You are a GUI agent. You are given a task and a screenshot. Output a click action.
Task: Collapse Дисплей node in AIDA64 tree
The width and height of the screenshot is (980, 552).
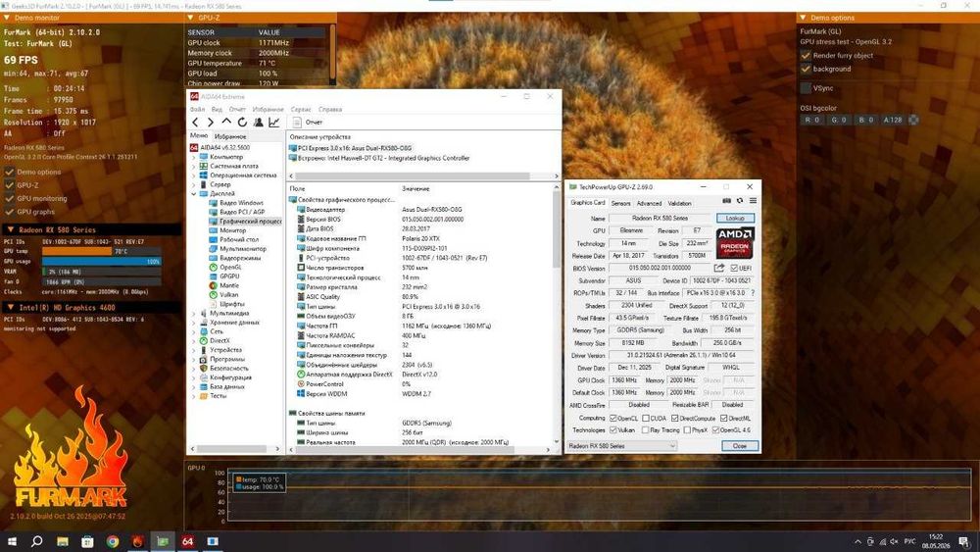point(193,194)
